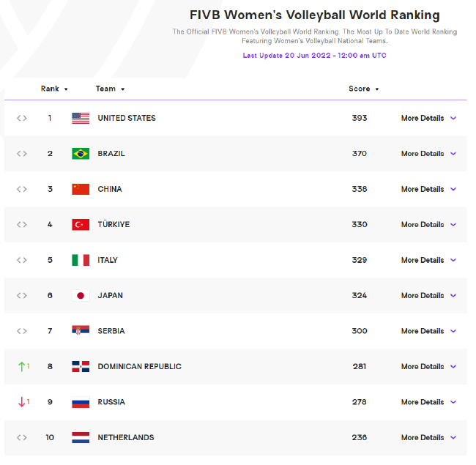The image size is (476, 465).
Task: Sort the table by Score column
Action: click(364, 89)
